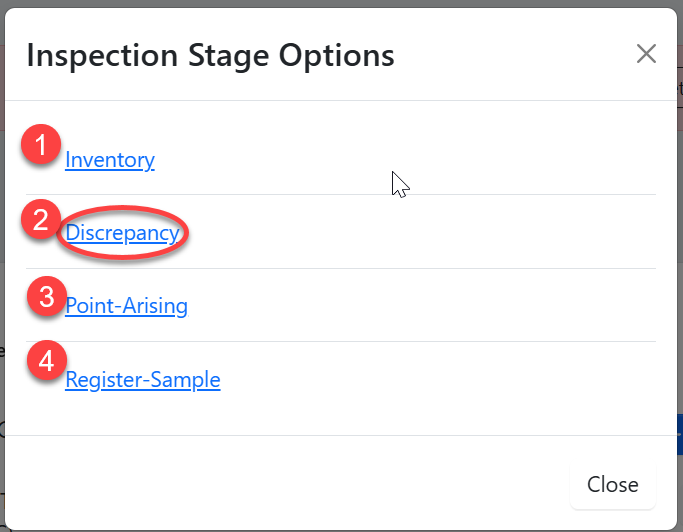Open the Inventory inspection stage link
683x532 pixels.
[110, 160]
